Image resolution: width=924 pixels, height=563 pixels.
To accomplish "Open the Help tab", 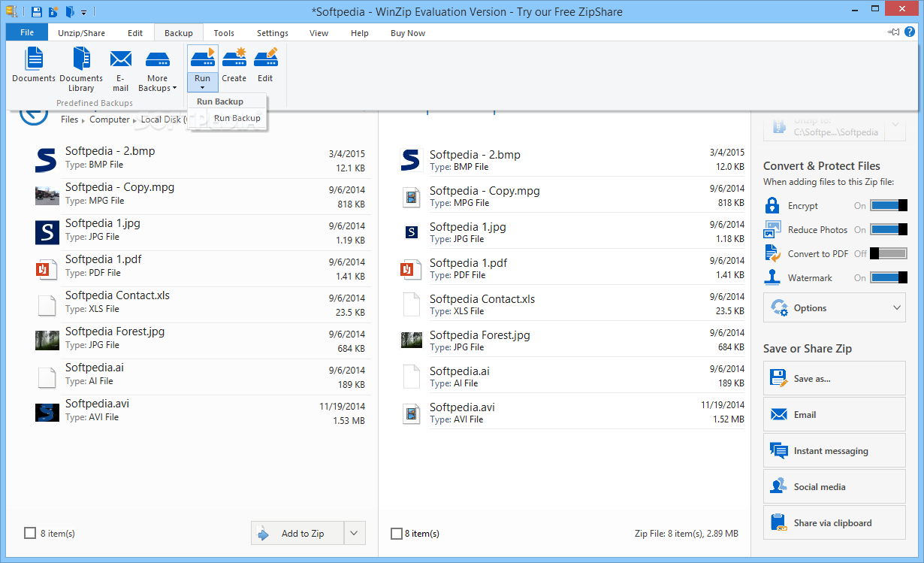I will 360,33.
